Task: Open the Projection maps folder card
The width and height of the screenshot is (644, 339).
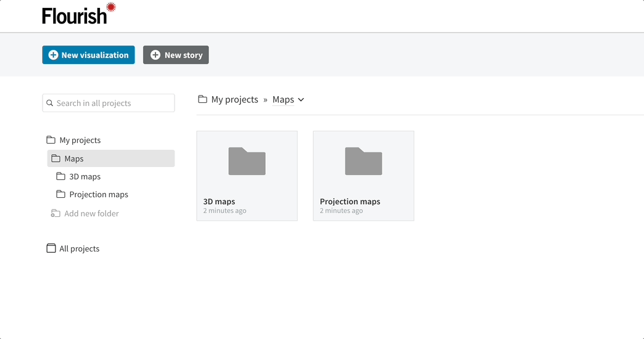Action: click(x=363, y=176)
